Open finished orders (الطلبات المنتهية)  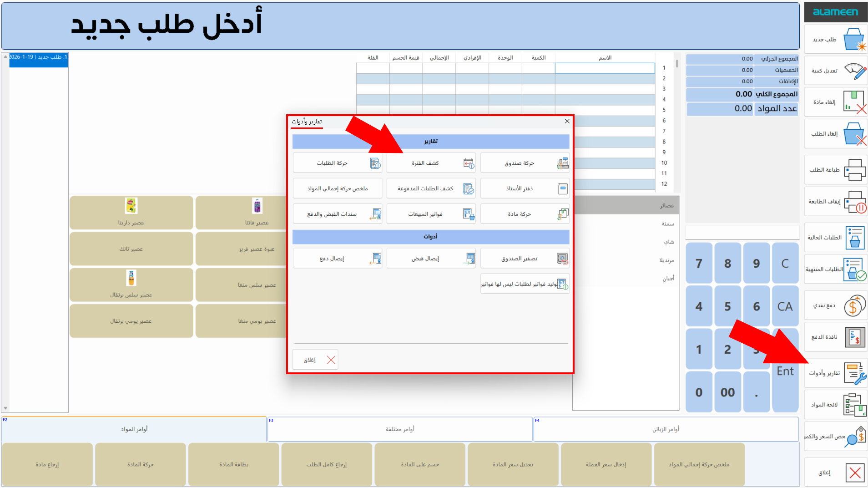tap(836, 269)
